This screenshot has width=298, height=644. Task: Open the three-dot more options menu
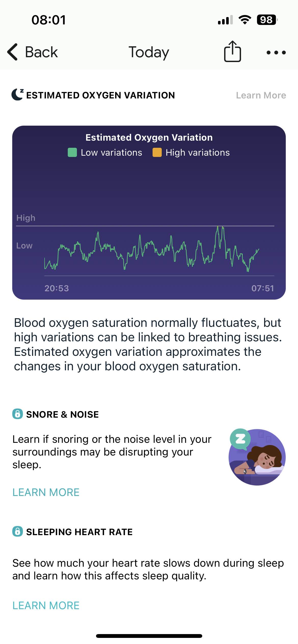coord(276,52)
